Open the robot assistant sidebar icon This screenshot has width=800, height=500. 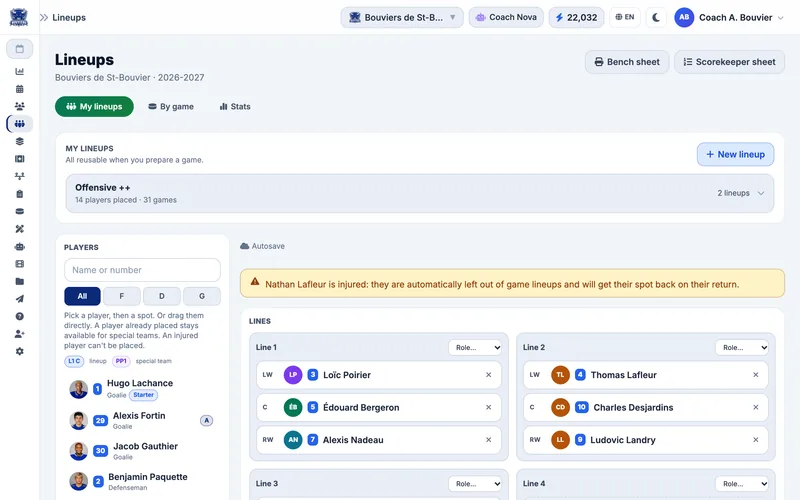click(19, 246)
